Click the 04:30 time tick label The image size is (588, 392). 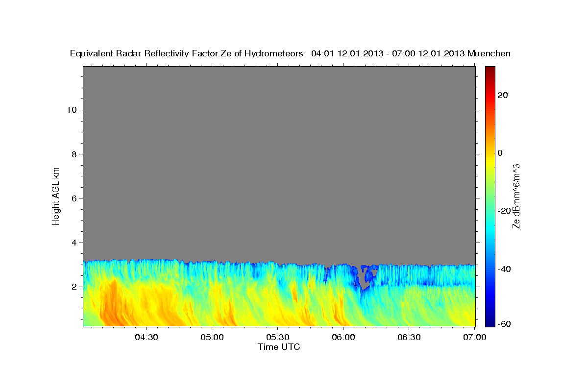[x=146, y=337]
